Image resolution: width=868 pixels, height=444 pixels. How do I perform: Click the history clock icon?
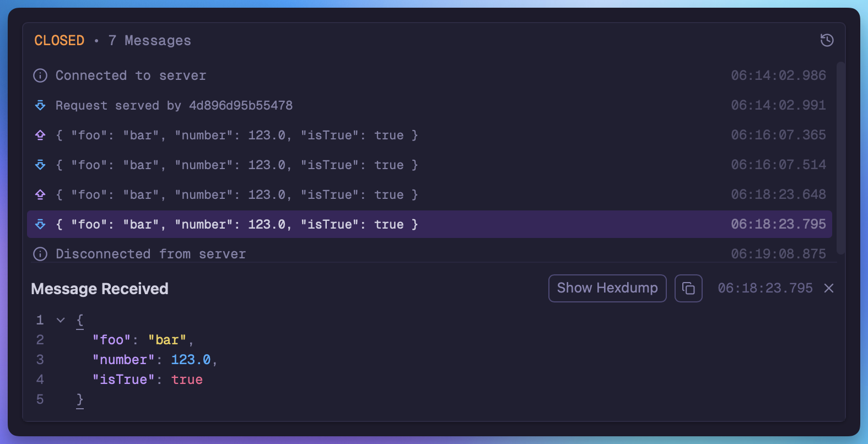tap(827, 40)
